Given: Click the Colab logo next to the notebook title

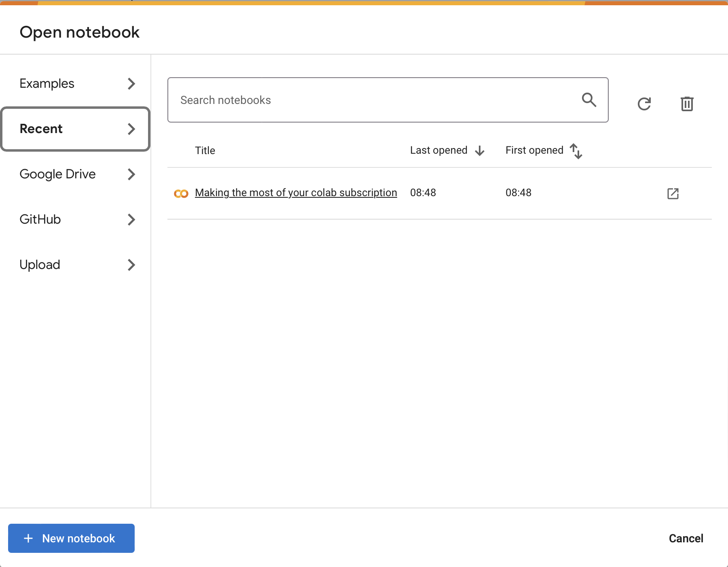Looking at the screenshot, I should click(x=181, y=193).
